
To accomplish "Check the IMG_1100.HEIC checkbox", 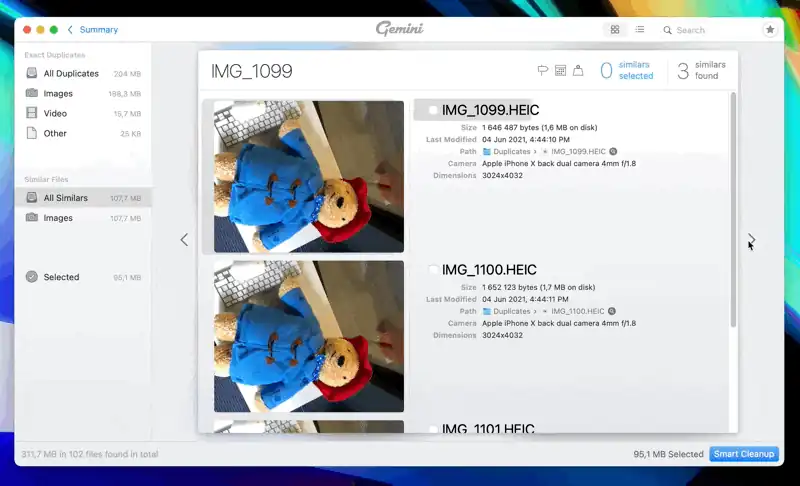I will coord(433,269).
